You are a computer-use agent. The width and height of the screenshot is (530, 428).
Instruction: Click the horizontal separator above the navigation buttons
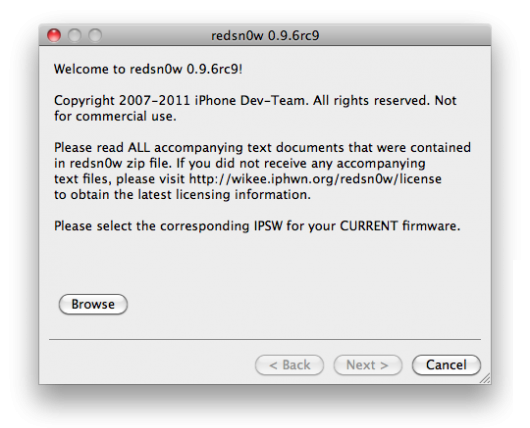coord(265,339)
